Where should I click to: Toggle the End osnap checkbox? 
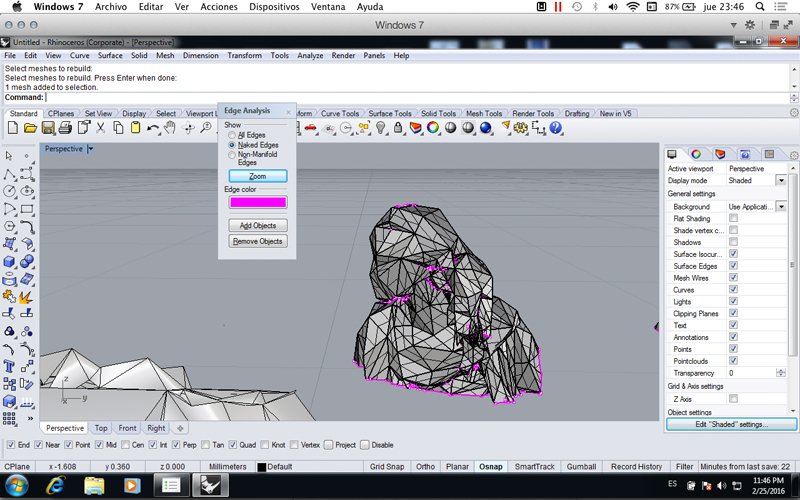11,445
